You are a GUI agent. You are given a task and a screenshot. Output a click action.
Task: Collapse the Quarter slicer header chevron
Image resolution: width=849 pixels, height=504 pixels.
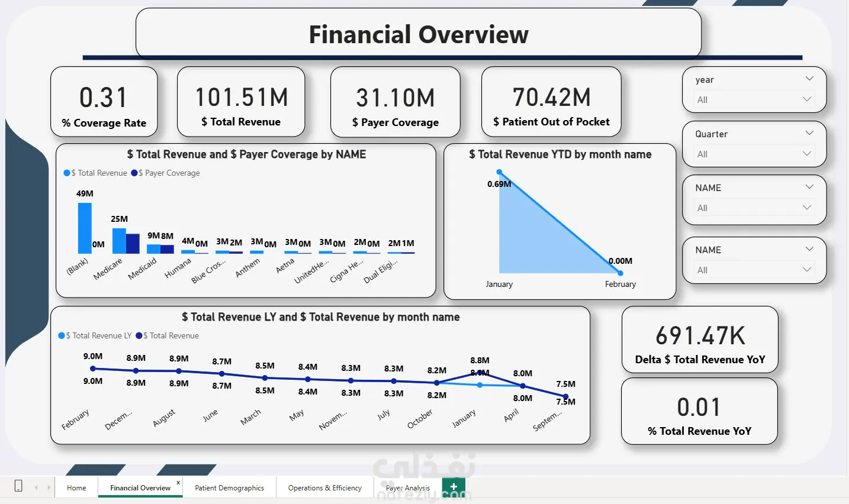tap(809, 133)
